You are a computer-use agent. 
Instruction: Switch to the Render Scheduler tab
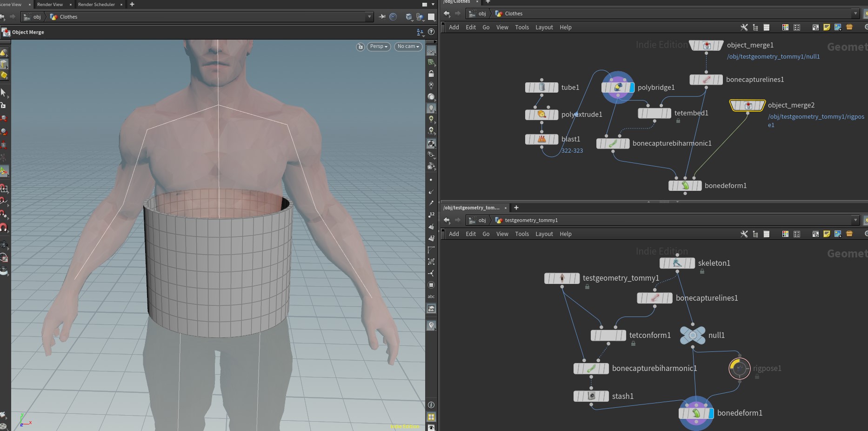coord(96,4)
